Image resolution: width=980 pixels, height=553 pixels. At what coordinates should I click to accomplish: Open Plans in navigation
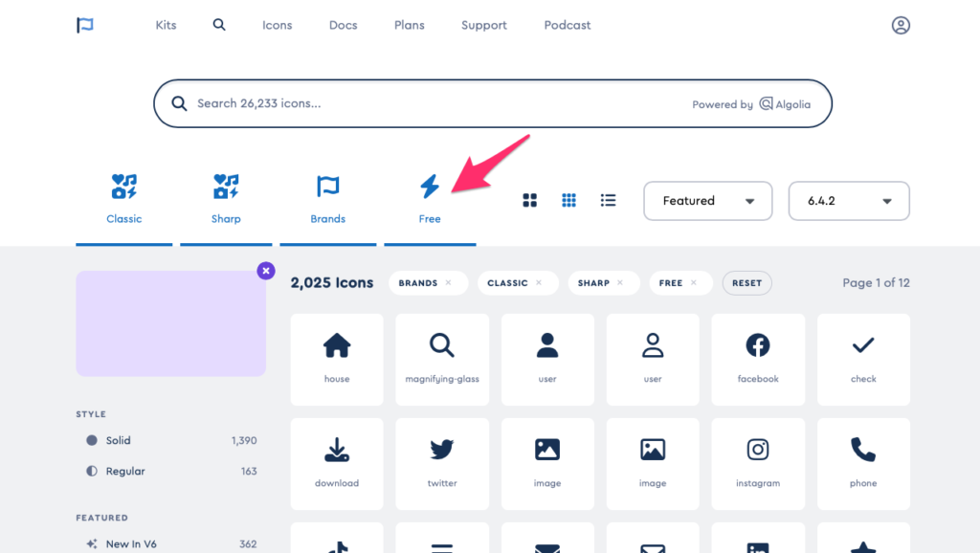click(410, 25)
